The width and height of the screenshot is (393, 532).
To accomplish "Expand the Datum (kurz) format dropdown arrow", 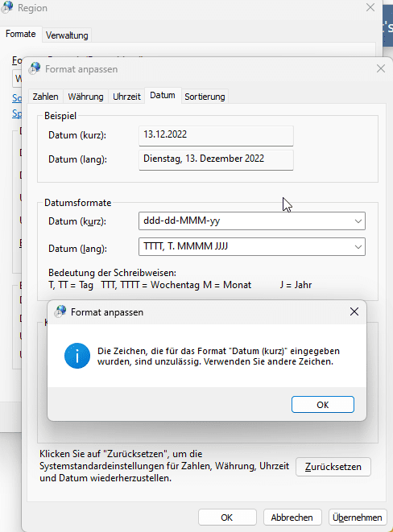I will [358, 221].
